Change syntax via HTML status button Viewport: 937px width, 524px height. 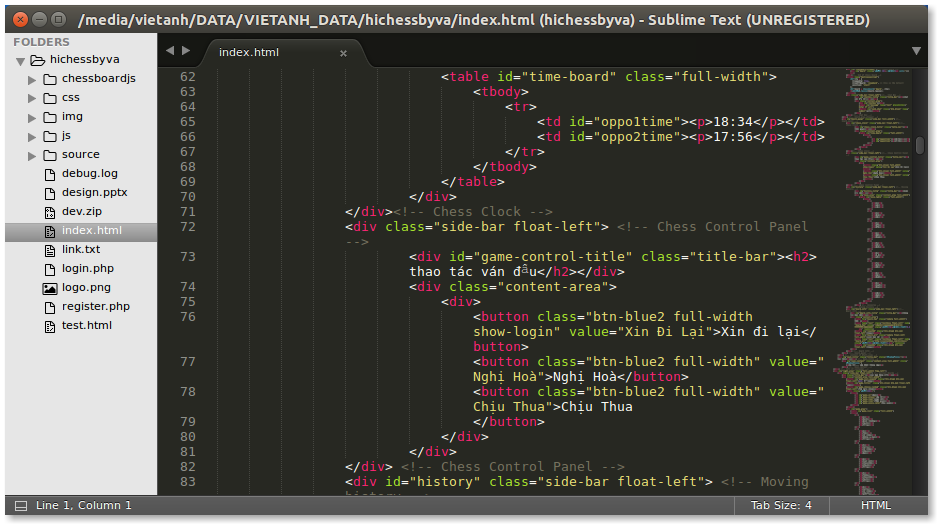tap(875, 505)
